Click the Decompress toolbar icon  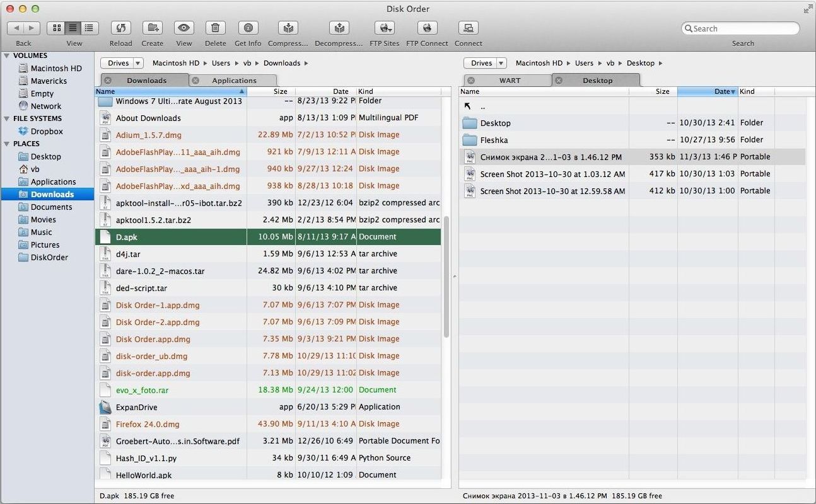pos(339,28)
